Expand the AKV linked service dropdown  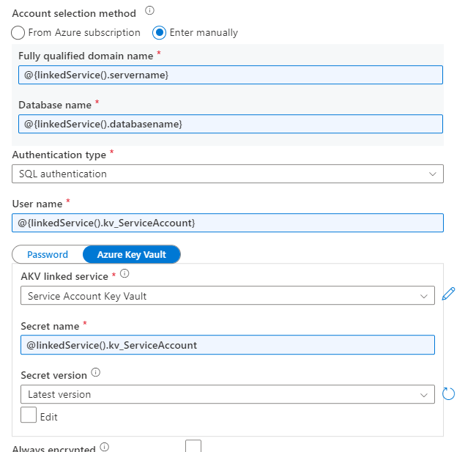click(228, 296)
